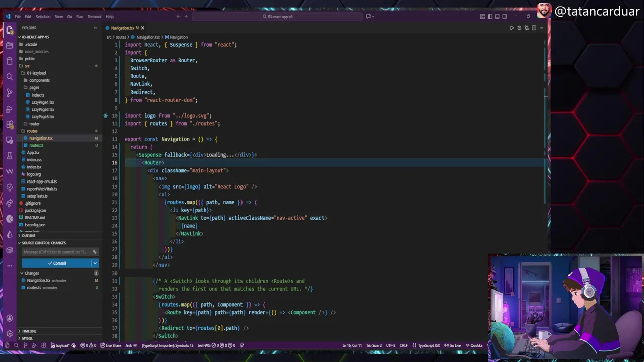
Task: Open the Edit menu
Action: pyautogui.click(x=28, y=17)
